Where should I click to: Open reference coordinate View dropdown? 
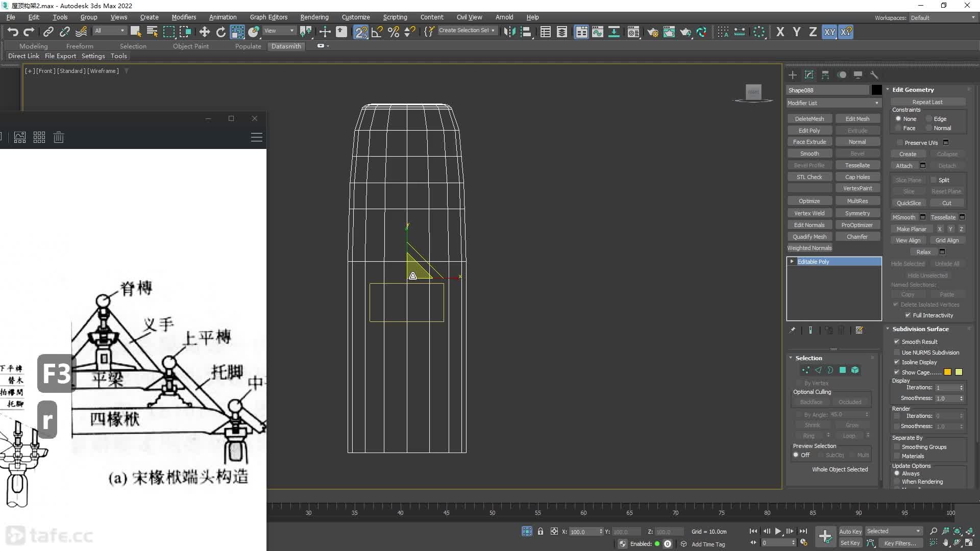[x=279, y=31]
